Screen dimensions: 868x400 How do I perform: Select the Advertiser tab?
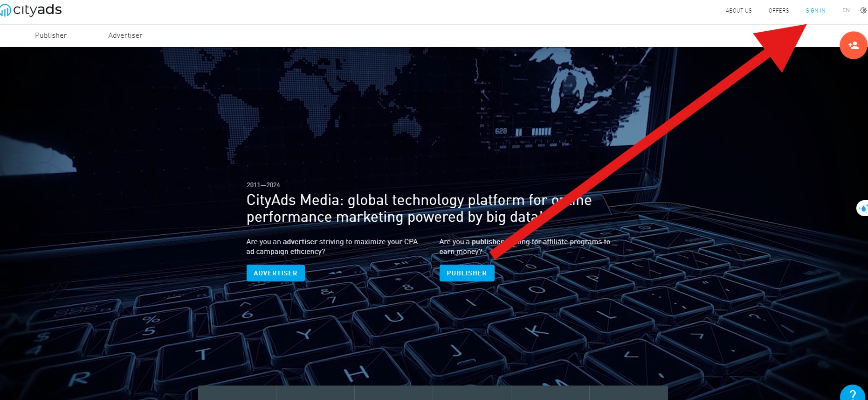125,35
